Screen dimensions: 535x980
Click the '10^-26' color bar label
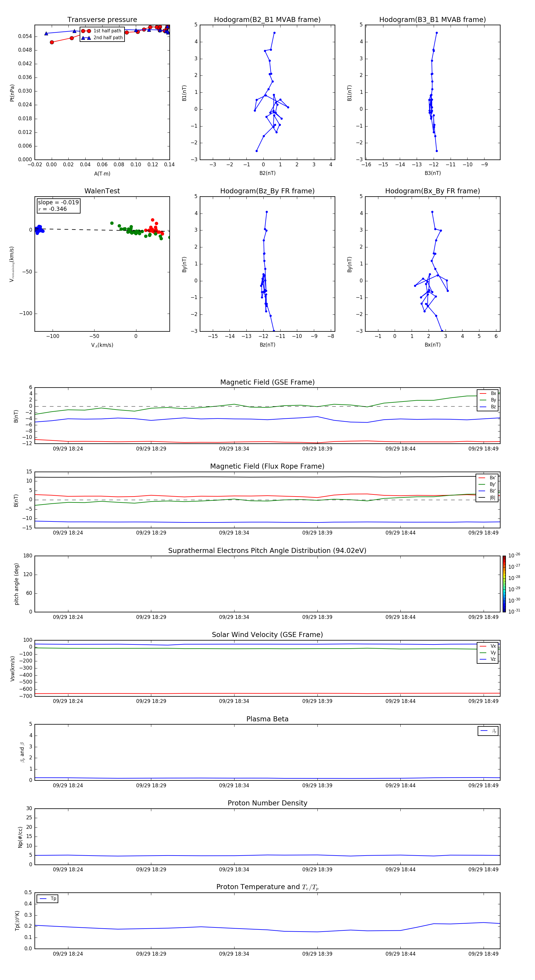514,555
